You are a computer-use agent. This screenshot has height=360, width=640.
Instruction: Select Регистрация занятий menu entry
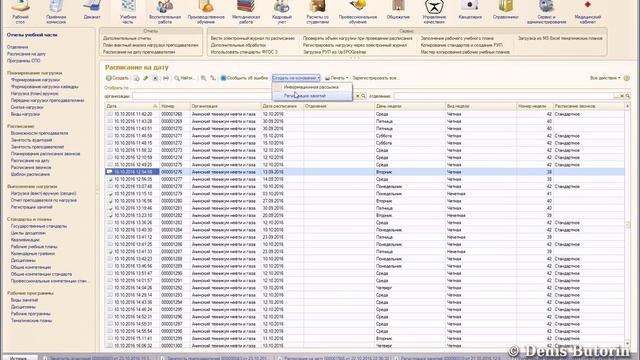click(x=312, y=96)
